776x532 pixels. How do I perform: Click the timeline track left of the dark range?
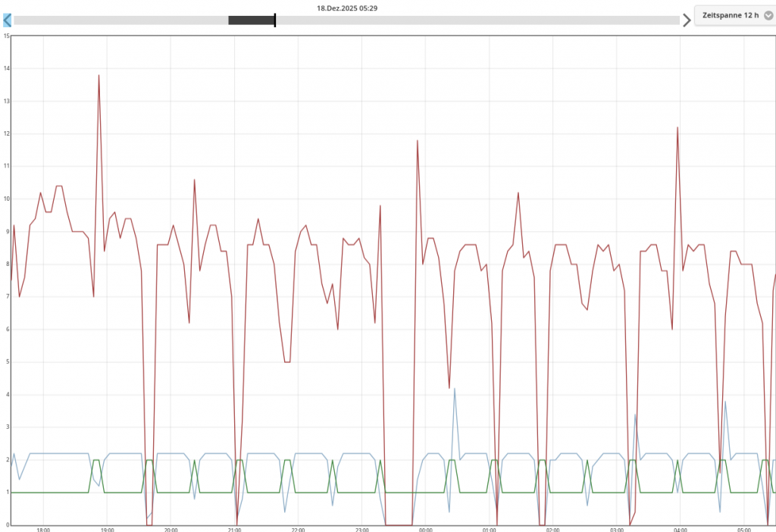point(121,20)
